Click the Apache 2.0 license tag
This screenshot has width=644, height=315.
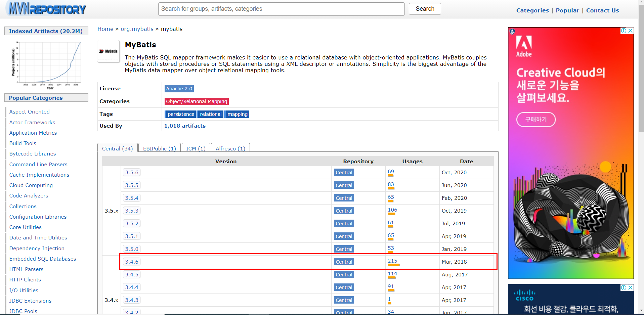point(179,89)
